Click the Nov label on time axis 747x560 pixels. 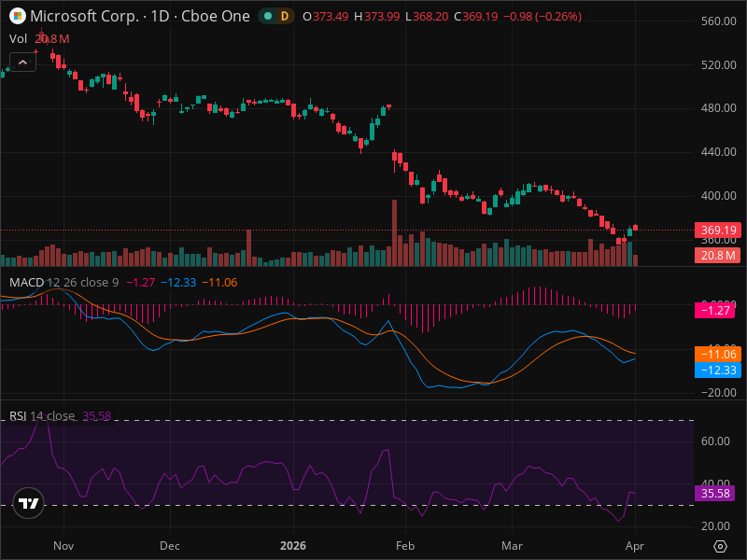pos(63,546)
